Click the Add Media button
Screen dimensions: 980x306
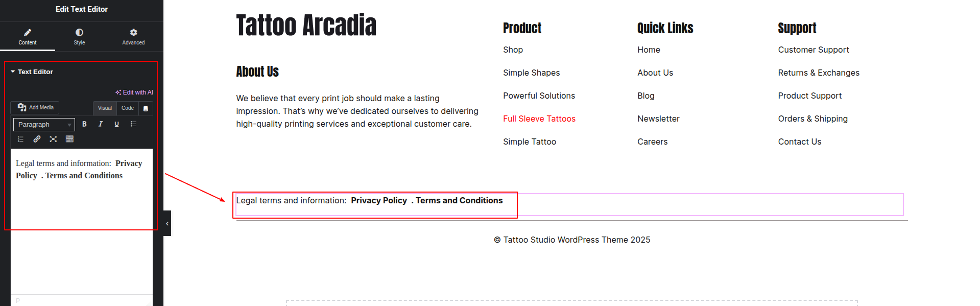tap(35, 108)
